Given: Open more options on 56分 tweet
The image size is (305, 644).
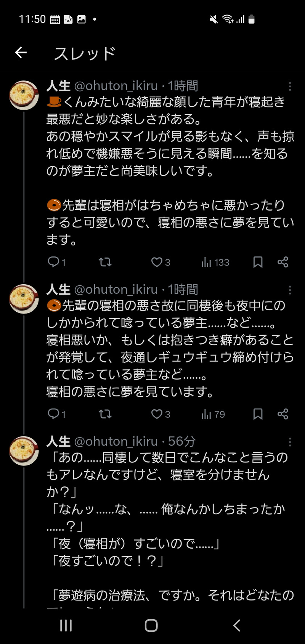Looking at the screenshot, I should point(290,442).
